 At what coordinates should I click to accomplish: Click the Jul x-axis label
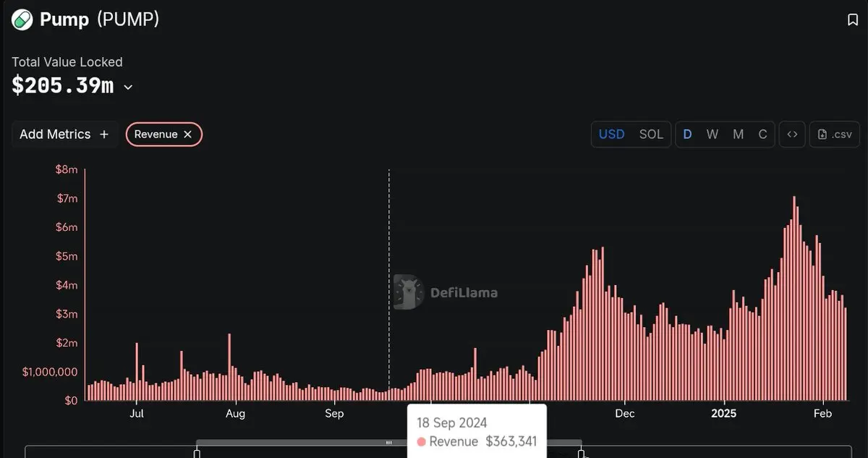pyautogui.click(x=137, y=414)
